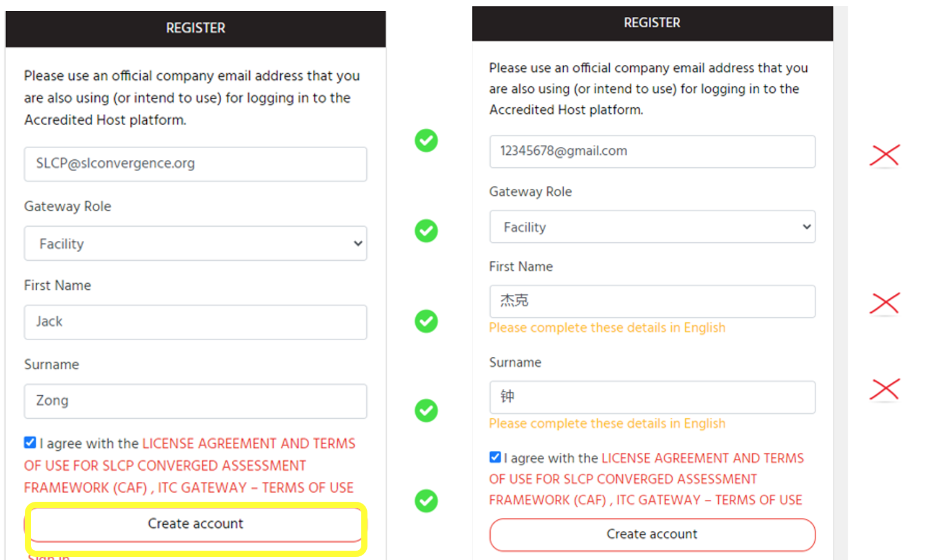Click green checkmark beside left agreement terms
Viewport: 927px width, 560px height.
coord(426,501)
